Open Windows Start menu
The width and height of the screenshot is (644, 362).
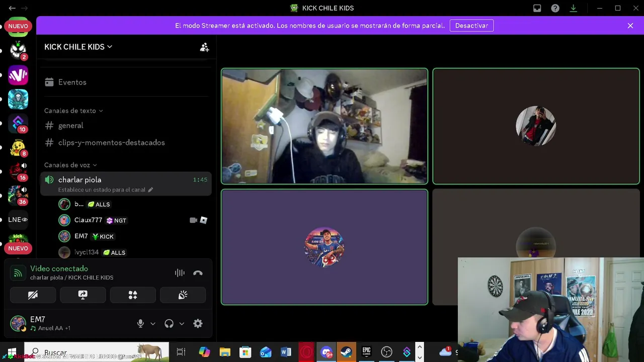(x=12, y=352)
